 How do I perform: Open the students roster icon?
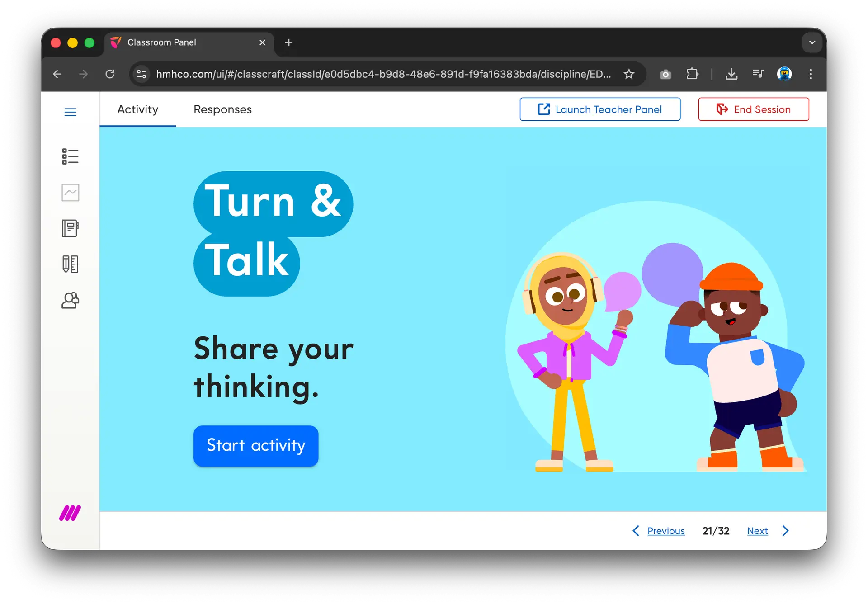(70, 300)
